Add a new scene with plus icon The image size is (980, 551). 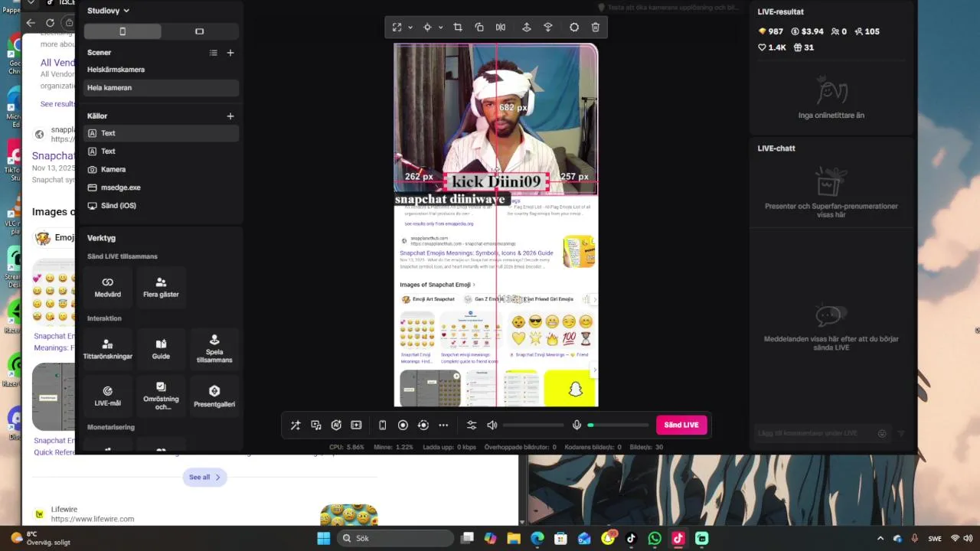tap(230, 53)
